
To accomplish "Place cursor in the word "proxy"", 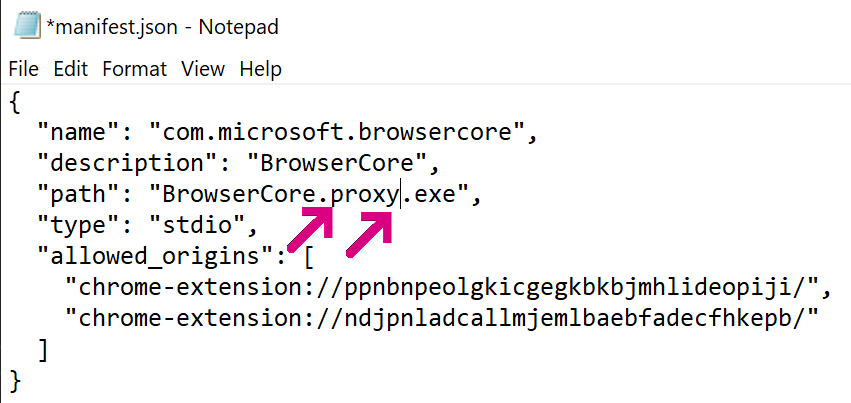I will [x=364, y=193].
